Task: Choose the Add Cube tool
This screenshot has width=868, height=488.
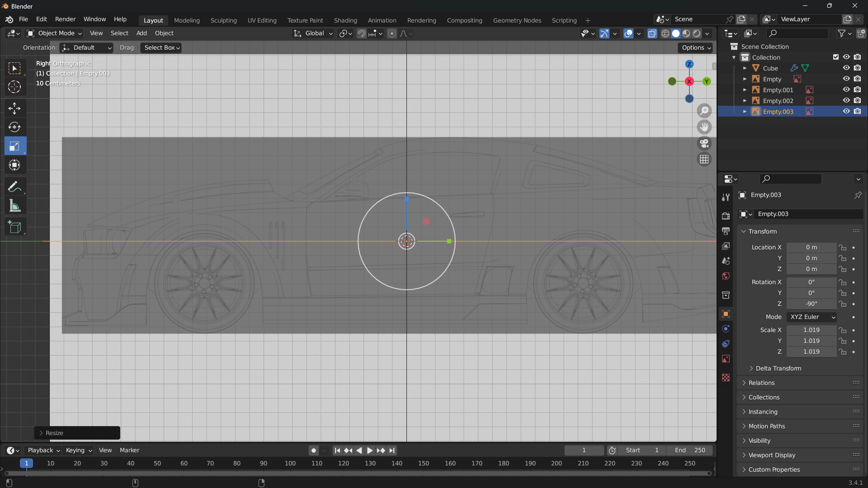Action: coord(14,227)
